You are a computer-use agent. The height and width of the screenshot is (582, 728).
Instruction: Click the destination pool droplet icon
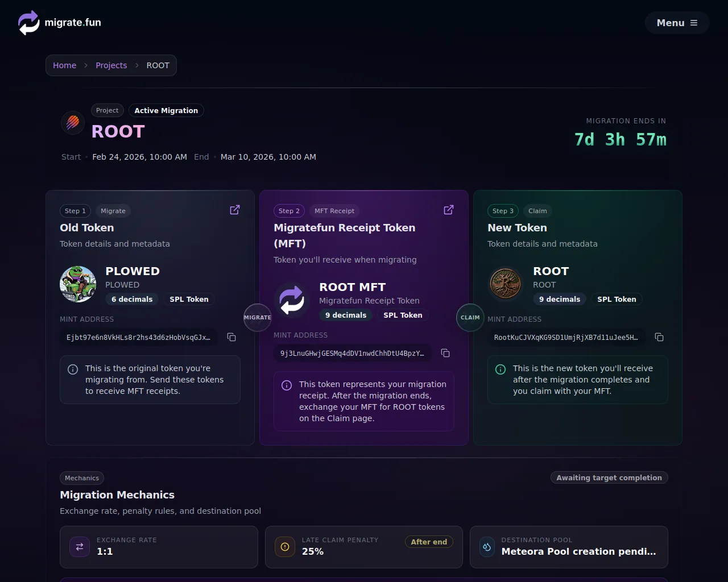click(x=487, y=547)
